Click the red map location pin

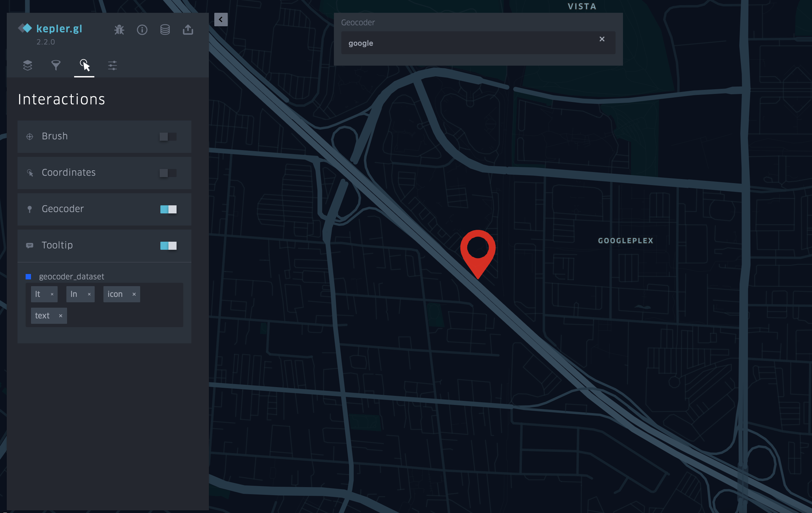(x=478, y=254)
